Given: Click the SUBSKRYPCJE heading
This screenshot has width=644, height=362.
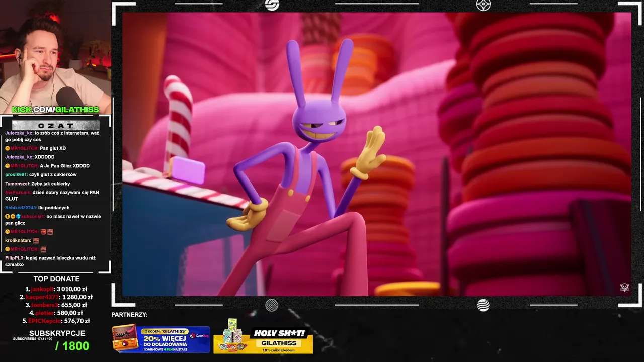Looking at the screenshot, I should [57, 333].
